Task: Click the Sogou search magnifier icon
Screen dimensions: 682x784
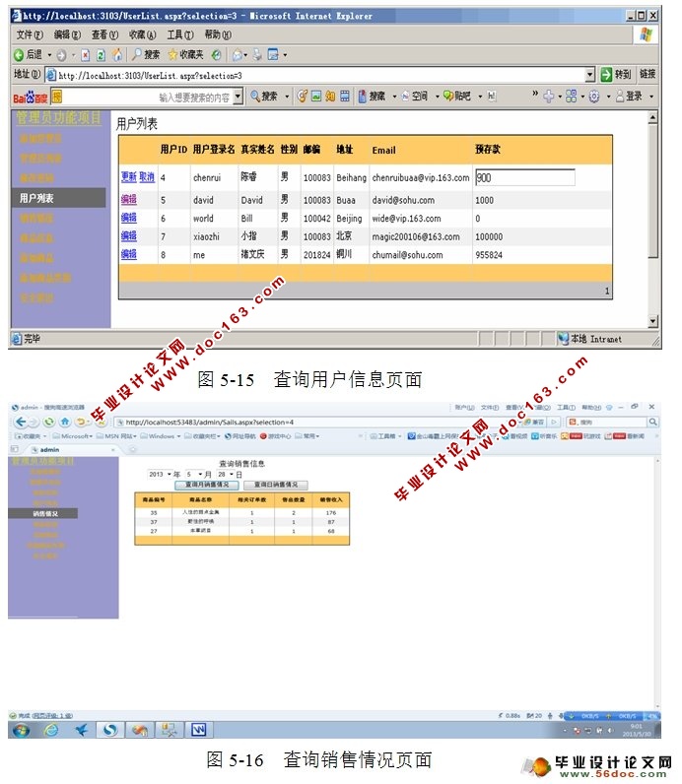Action: pyautogui.click(x=653, y=422)
